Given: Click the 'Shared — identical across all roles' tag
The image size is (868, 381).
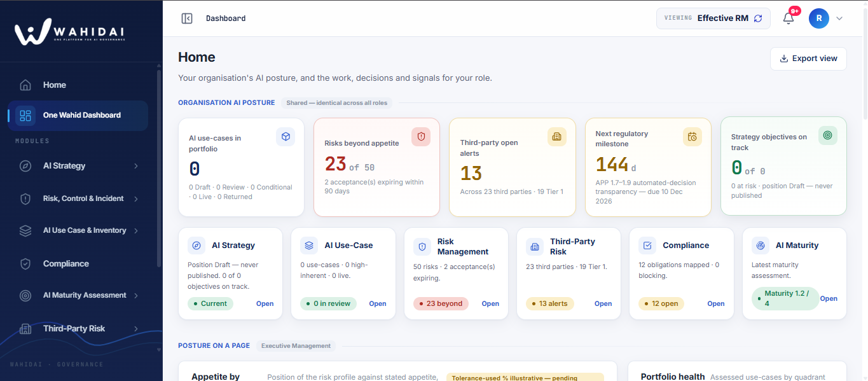Looking at the screenshot, I should (x=336, y=102).
